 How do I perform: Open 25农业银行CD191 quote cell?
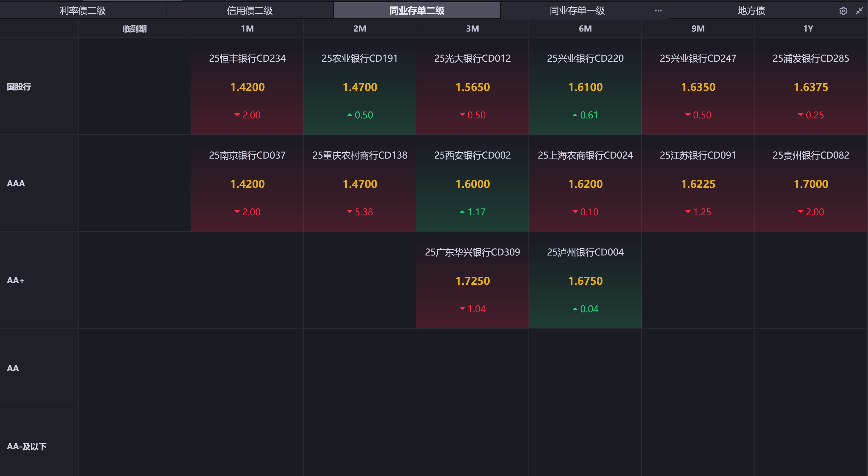360,87
